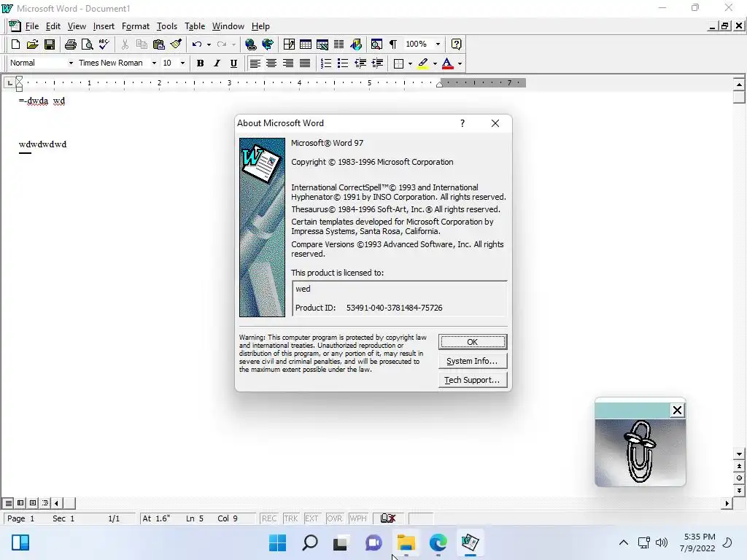Apply numbered list
This screenshot has width=747, height=560.
[326, 63]
